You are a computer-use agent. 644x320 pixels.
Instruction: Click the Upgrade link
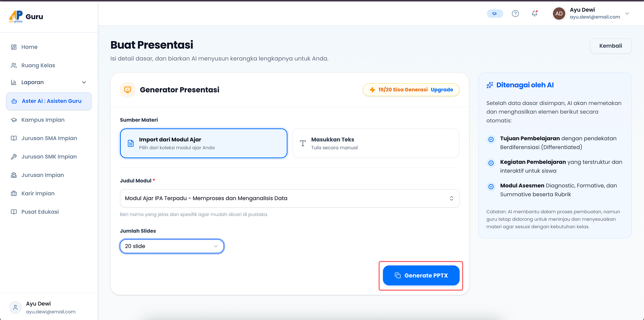point(442,90)
